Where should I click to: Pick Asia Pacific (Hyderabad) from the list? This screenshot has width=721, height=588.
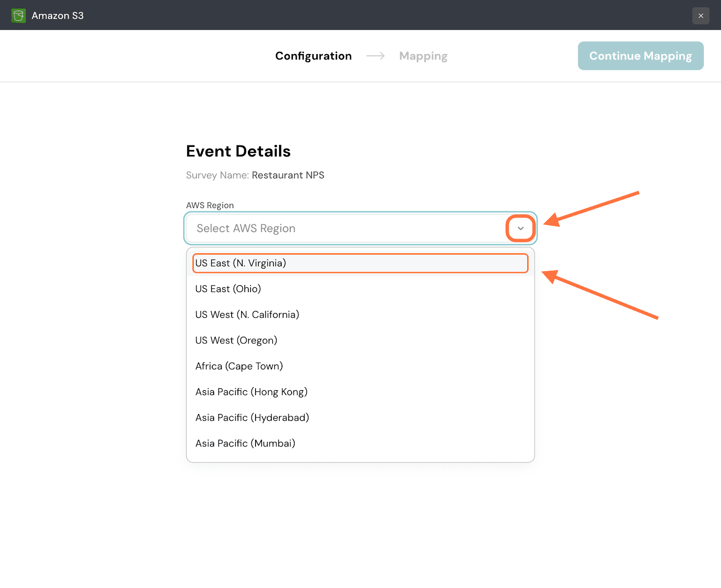[252, 418]
